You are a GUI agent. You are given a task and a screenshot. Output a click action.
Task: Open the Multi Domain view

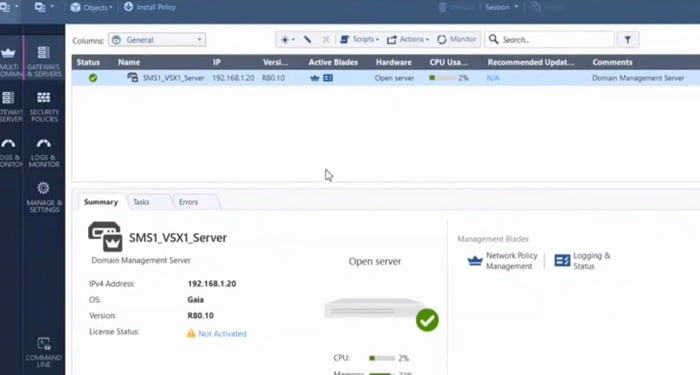[x=10, y=62]
